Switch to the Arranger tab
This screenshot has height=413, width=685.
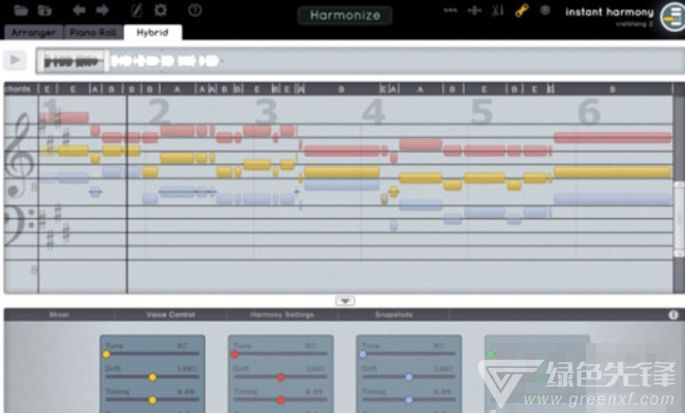point(33,32)
